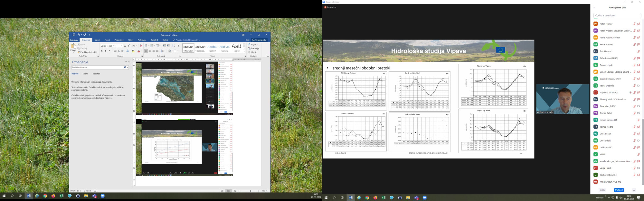Viewport: 644px width, 201px height.
Task: Open Ribbon Display Options in Word title bar
Action: [x=243, y=35]
